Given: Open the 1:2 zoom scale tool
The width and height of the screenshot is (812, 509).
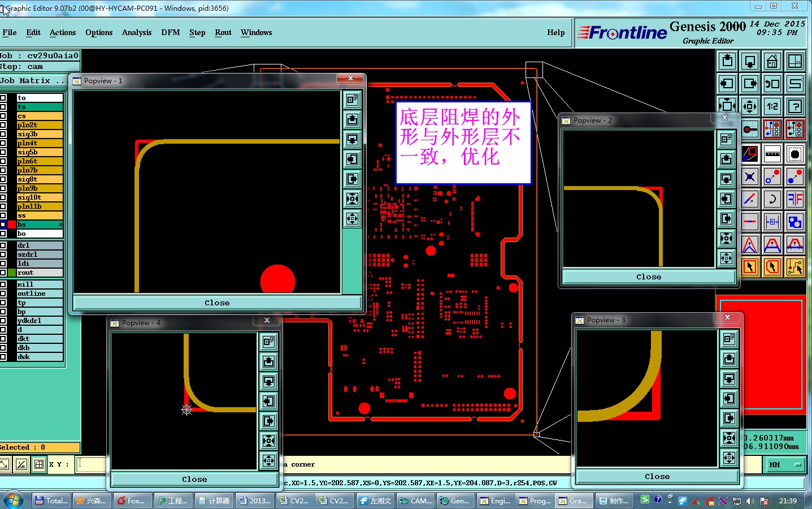Looking at the screenshot, I should click(x=772, y=106).
